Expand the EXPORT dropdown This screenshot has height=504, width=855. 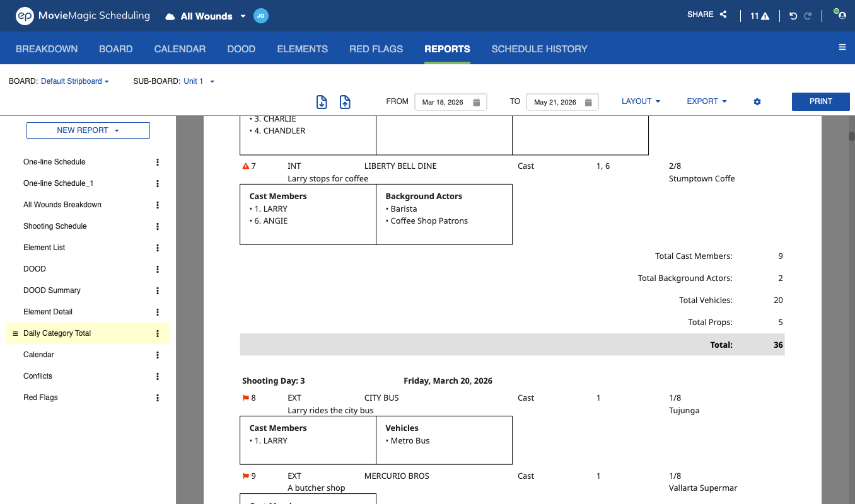coord(707,101)
